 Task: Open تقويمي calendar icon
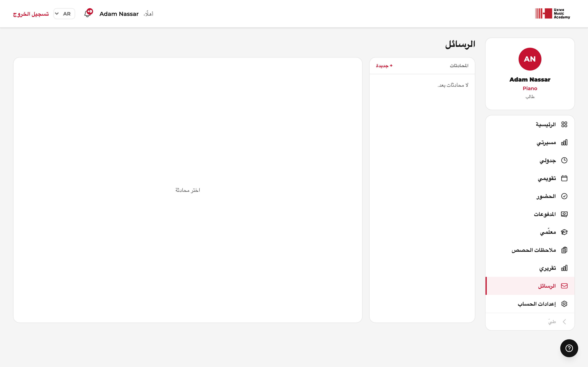click(564, 178)
